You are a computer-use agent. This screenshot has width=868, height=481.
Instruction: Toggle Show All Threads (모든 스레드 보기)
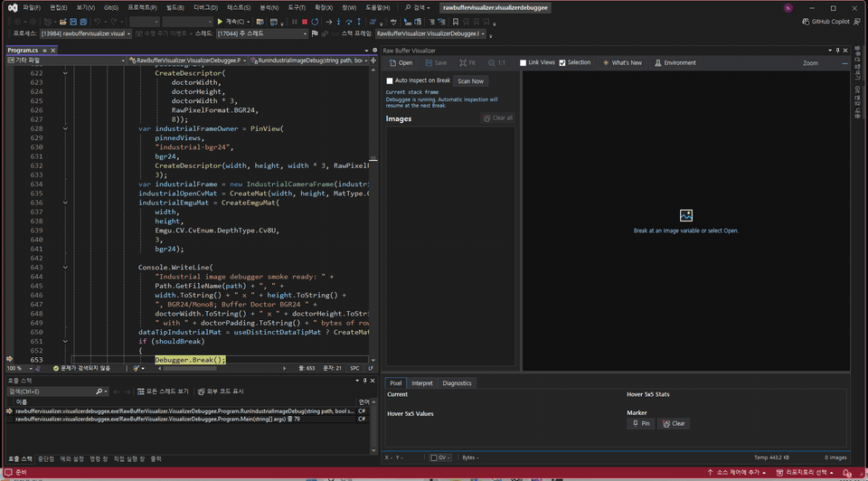click(163, 391)
